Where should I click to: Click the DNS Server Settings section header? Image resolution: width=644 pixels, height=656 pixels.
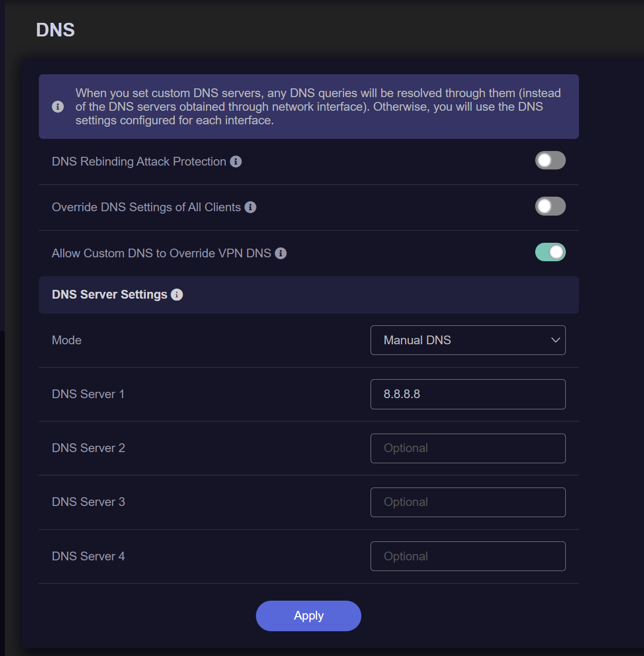point(109,295)
